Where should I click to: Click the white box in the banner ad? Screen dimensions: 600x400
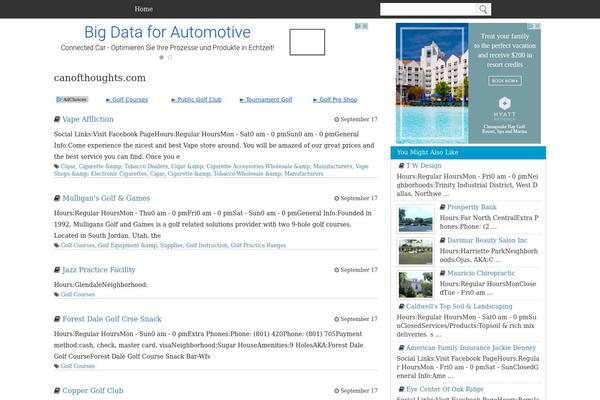tap(307, 42)
